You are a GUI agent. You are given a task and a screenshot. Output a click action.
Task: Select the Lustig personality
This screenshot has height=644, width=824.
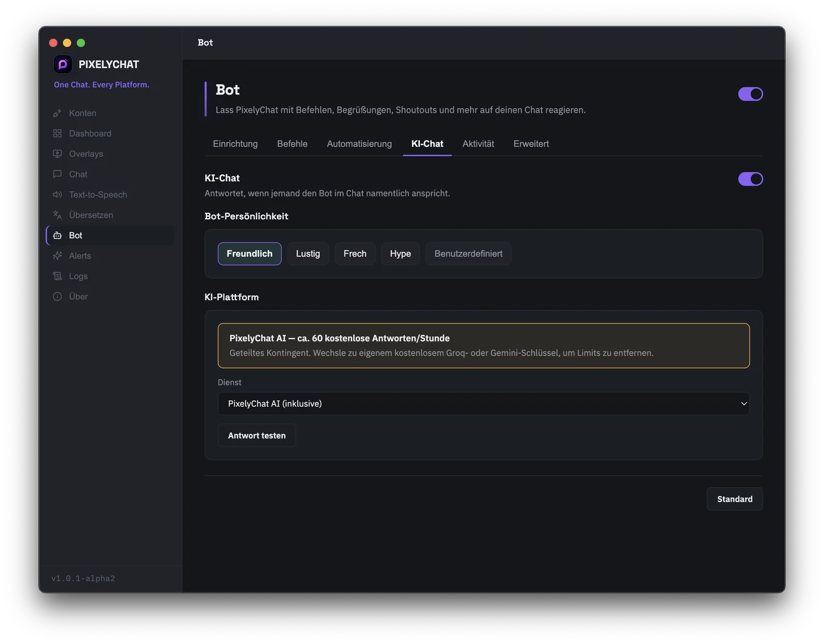[308, 254]
